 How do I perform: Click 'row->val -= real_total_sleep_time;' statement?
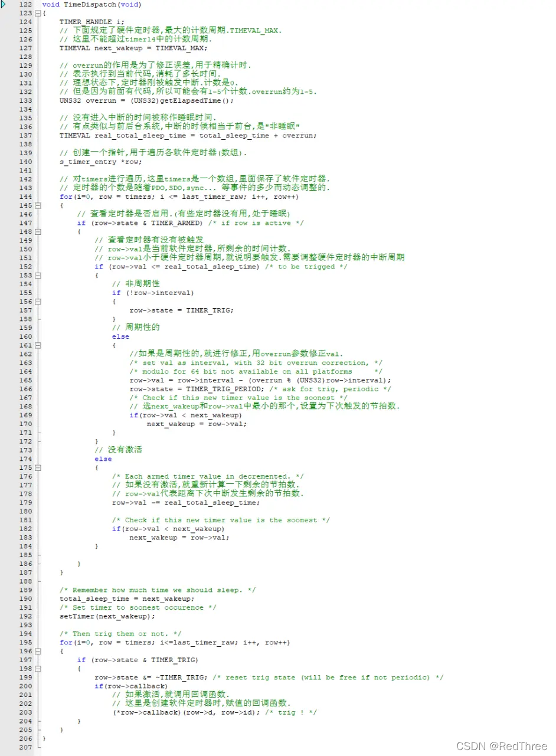[186, 503]
